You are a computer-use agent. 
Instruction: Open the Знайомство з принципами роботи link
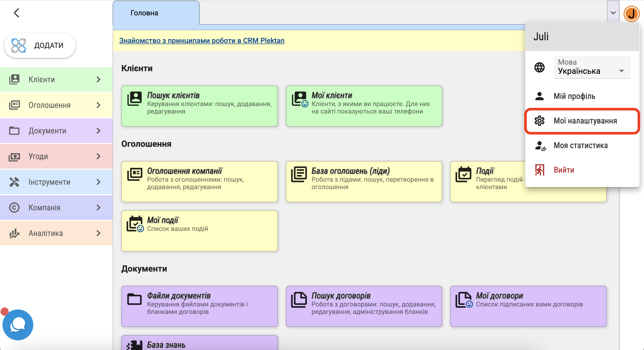202,40
